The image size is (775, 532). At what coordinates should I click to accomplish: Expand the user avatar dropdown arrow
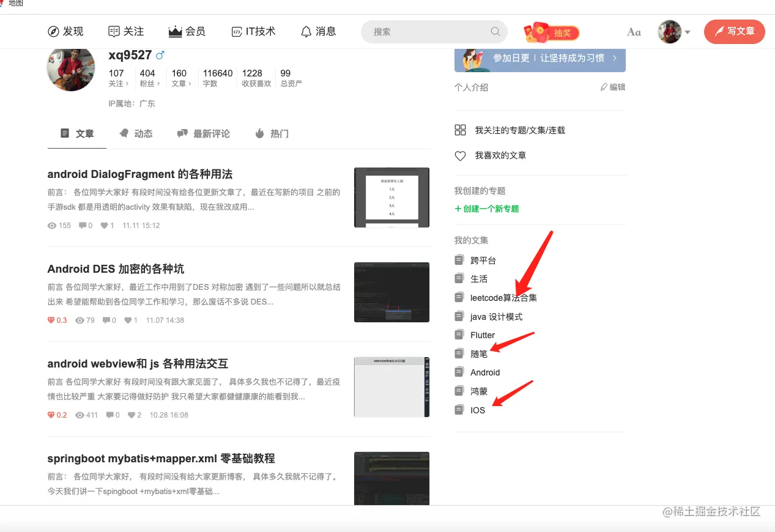[x=688, y=32]
